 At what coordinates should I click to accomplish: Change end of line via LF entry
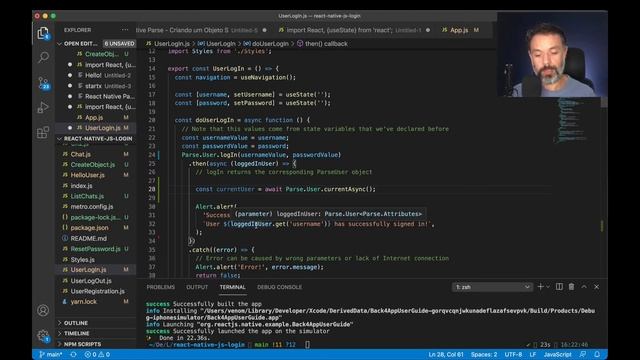(533, 354)
